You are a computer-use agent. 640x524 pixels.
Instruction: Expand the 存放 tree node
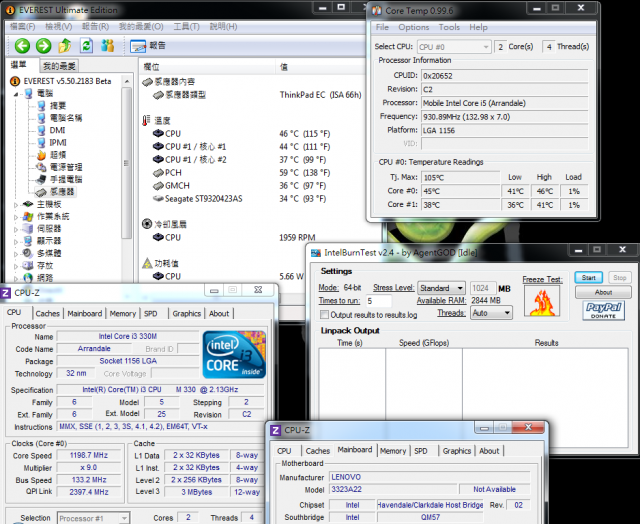[x=16, y=266]
